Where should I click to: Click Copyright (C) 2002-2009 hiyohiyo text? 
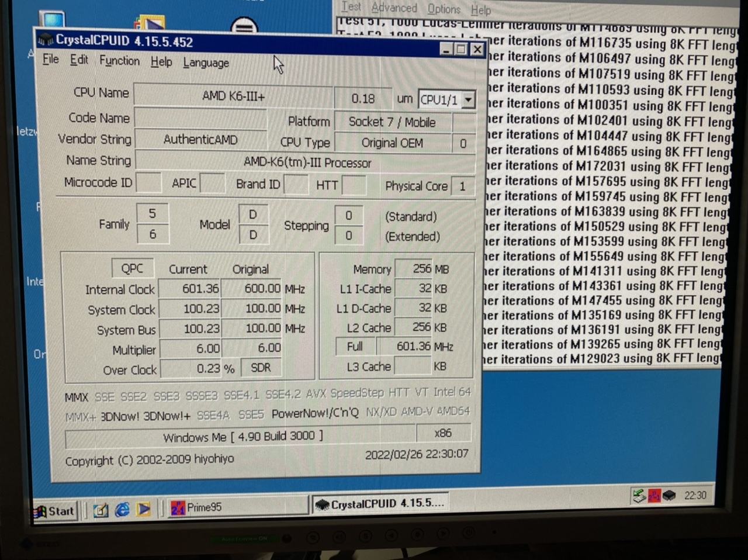click(150, 460)
